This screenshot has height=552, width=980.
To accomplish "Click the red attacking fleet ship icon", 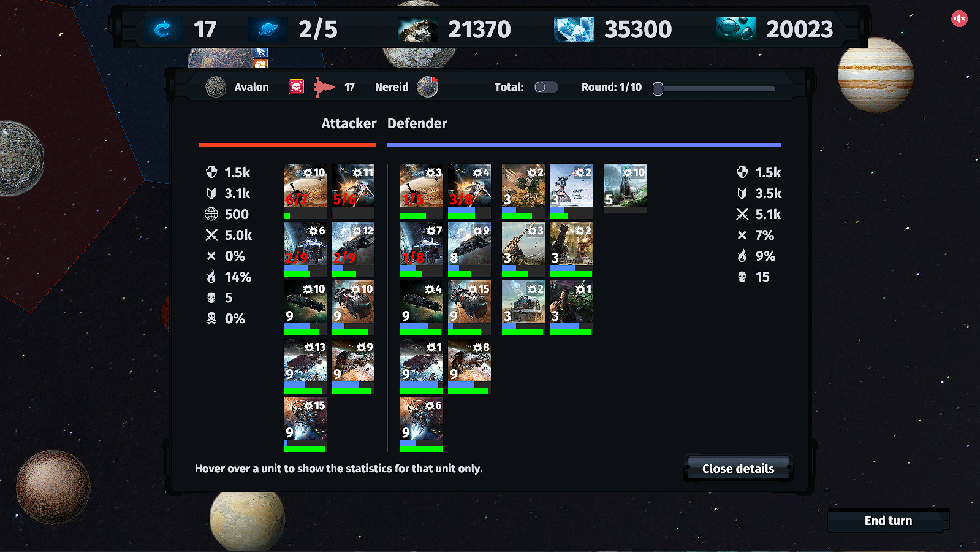I will [324, 87].
